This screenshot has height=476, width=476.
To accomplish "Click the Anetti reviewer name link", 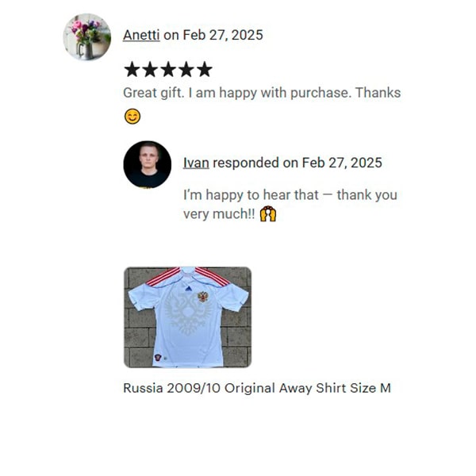I will point(141,35).
